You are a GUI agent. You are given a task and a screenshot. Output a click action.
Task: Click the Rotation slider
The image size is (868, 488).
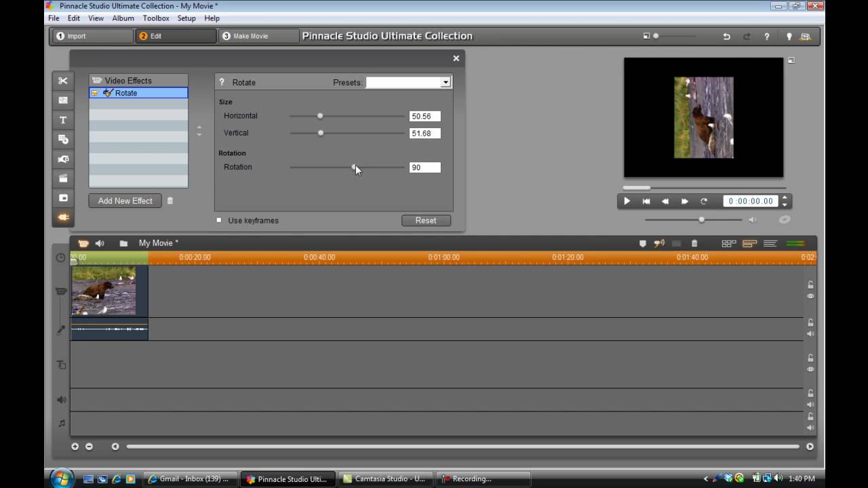[347, 167]
